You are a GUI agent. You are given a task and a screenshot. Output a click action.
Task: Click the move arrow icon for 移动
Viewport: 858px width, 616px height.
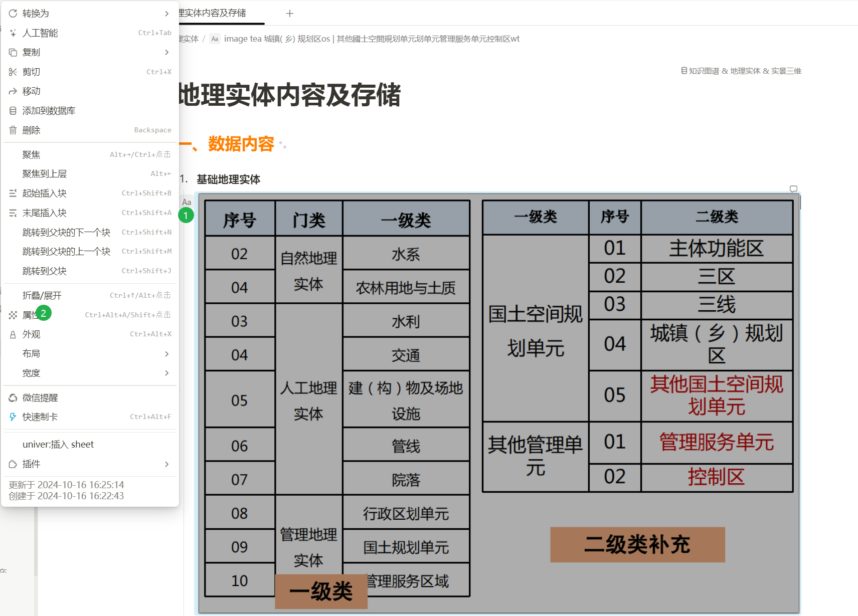click(13, 91)
